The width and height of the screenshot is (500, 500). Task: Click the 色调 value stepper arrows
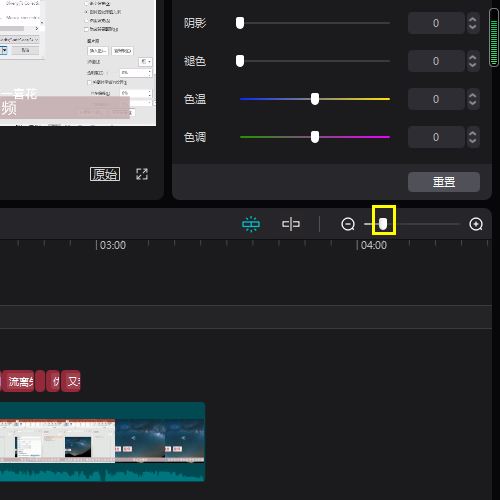click(473, 137)
